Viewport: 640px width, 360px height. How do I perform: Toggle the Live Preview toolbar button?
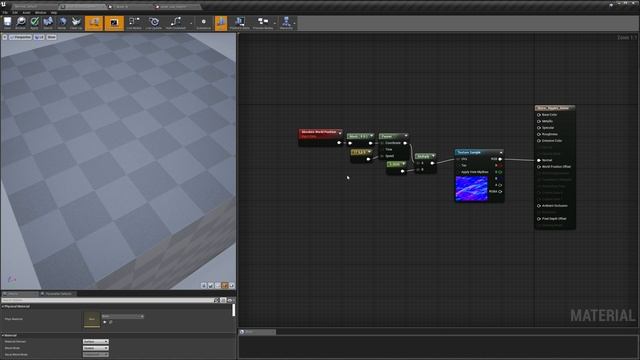point(114,23)
